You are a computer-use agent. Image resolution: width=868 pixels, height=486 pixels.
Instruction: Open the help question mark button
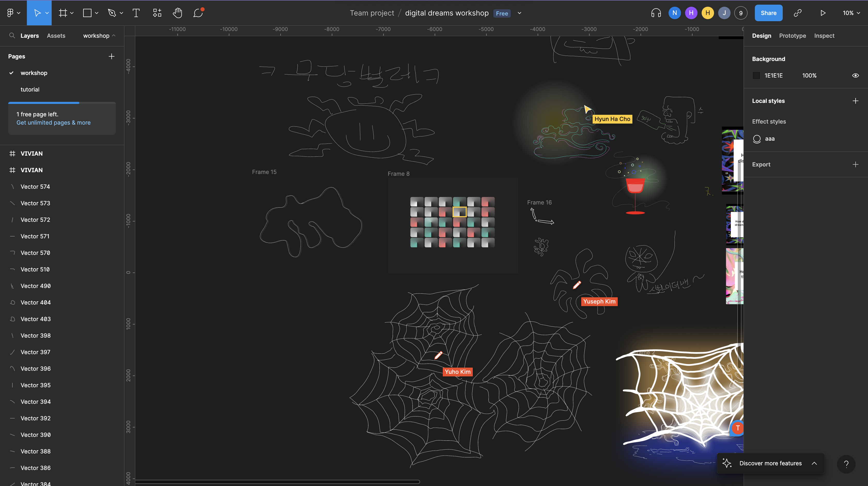click(x=846, y=464)
